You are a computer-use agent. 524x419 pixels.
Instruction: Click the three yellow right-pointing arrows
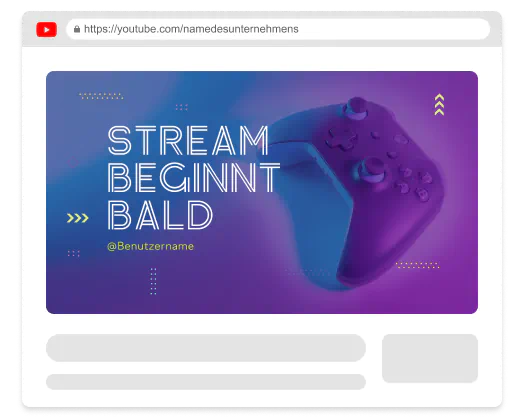click(78, 218)
